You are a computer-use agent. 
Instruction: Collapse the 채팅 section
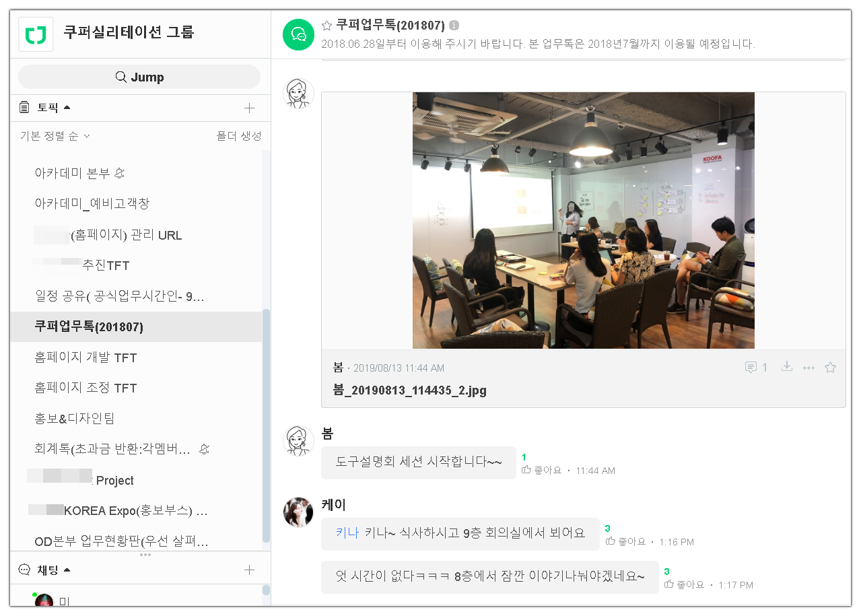67,570
